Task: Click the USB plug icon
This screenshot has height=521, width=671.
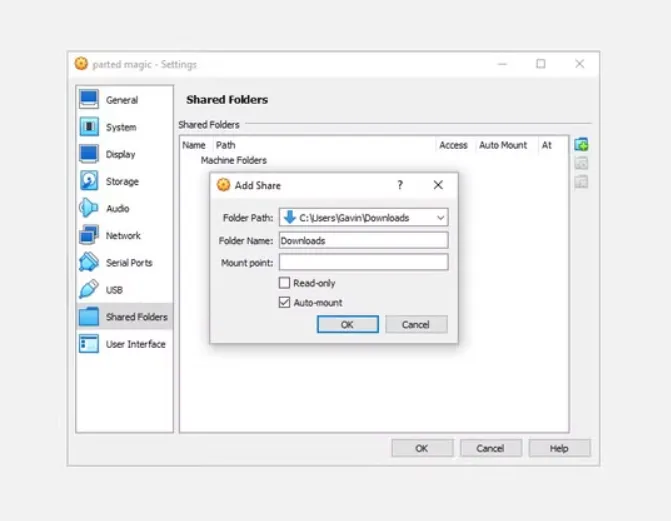Action: click(89, 290)
